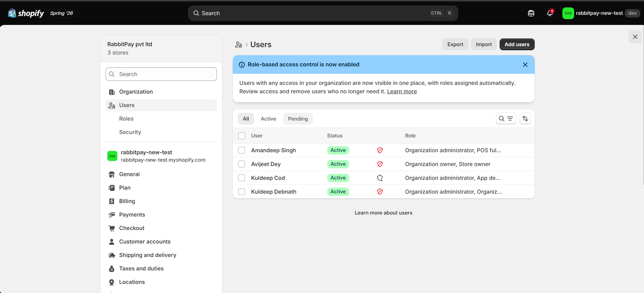Viewport: 644px width, 293px height.
Task: Switch to the Active users tab
Action: [x=269, y=119]
